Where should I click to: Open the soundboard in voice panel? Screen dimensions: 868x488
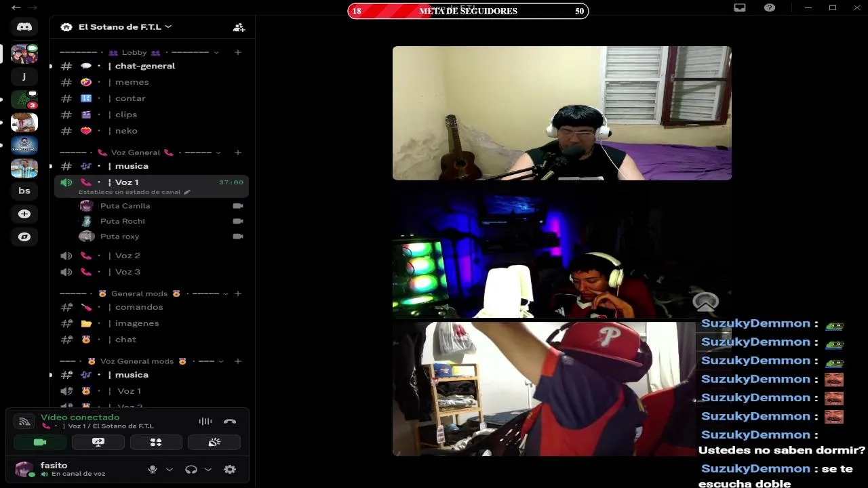214,442
